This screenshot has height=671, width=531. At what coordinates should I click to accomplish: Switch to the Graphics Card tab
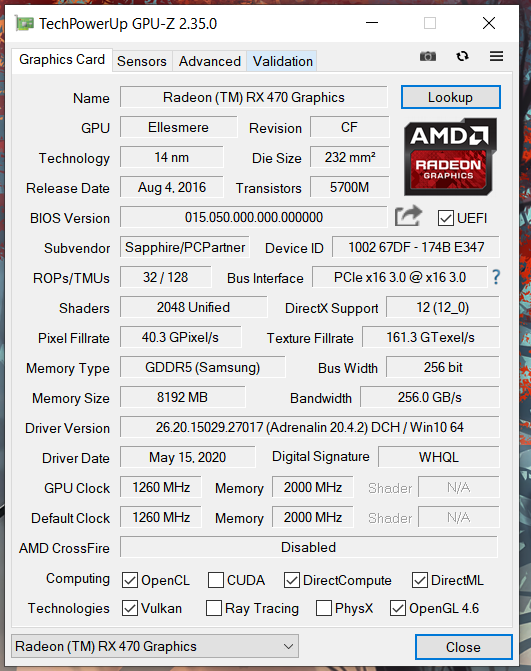click(62, 59)
